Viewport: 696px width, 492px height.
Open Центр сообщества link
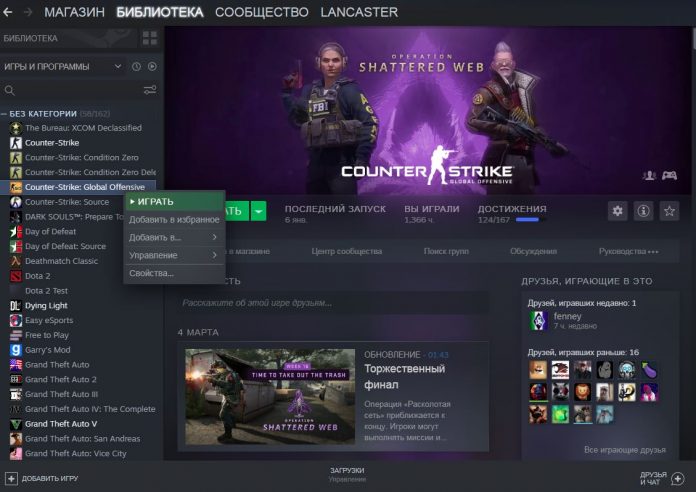pyautogui.click(x=347, y=251)
